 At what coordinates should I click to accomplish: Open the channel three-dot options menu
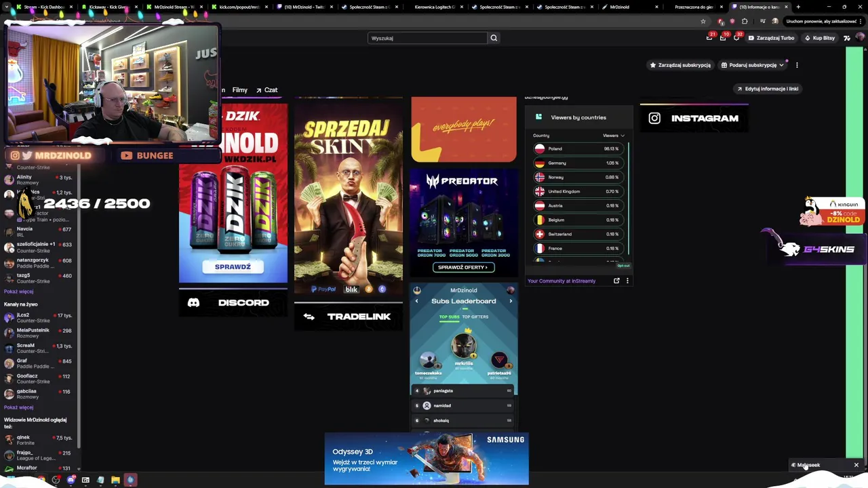click(797, 65)
